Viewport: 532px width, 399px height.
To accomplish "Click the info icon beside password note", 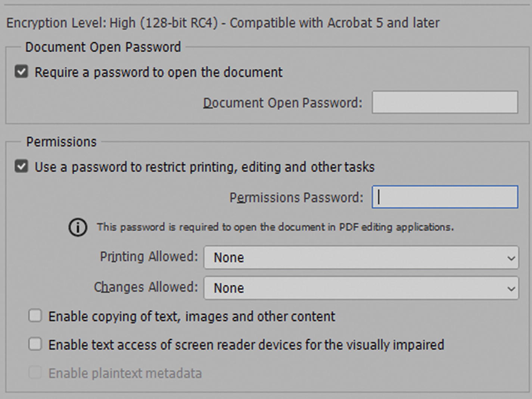I will [78, 227].
